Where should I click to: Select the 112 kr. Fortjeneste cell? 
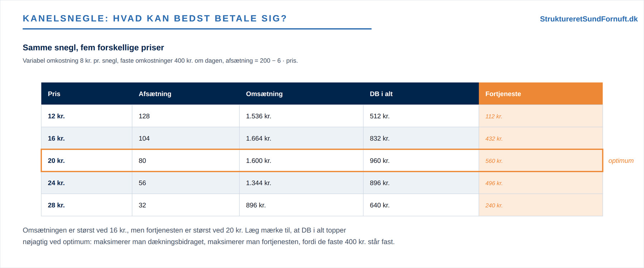tap(541, 116)
